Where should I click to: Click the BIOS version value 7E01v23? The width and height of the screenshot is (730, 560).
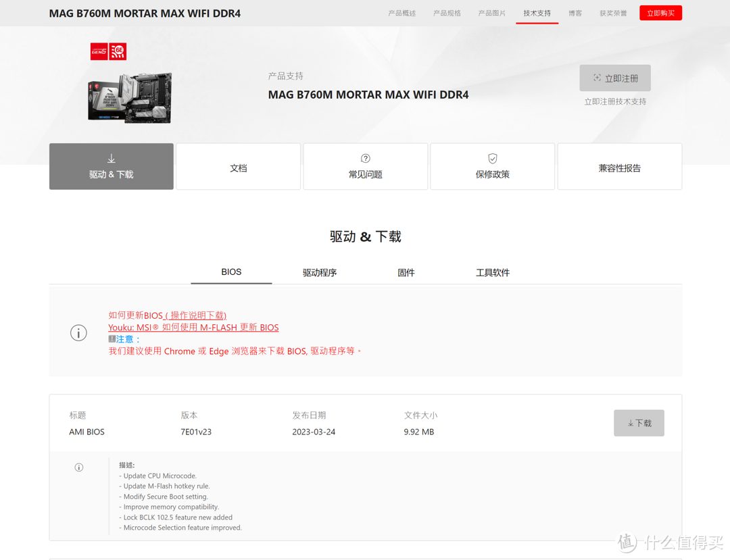(196, 432)
